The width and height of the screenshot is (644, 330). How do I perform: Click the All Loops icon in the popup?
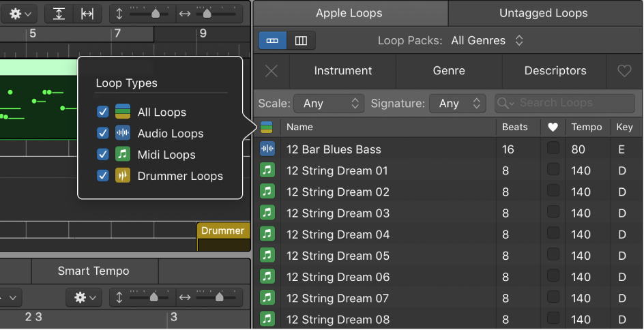[122, 112]
